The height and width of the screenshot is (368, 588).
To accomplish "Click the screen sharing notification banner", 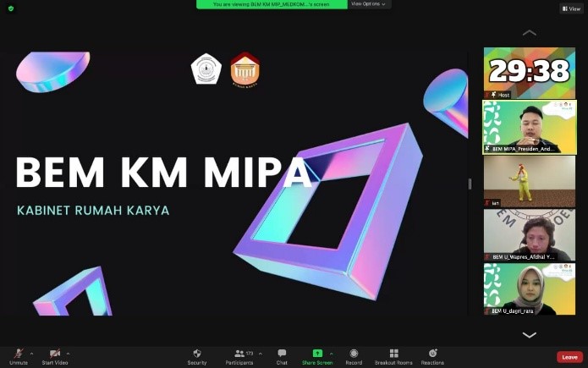I will (272, 4).
